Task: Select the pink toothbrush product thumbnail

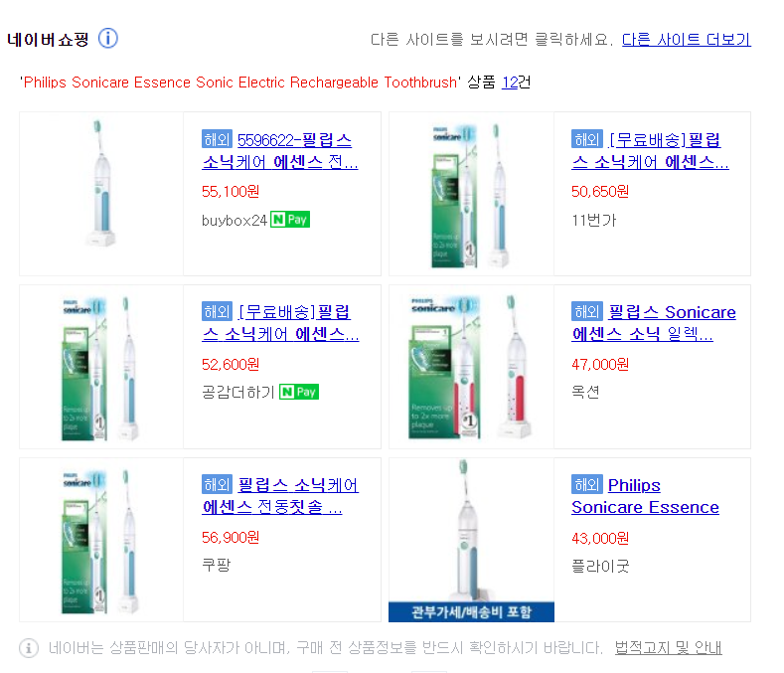Action: point(471,367)
